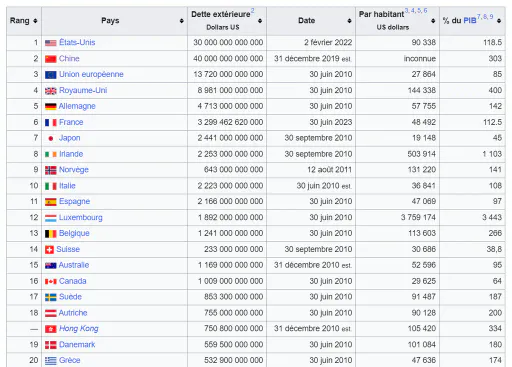Screen dimensions: 512x367
Task: Click the Denmark flag icon
Action: (51, 345)
